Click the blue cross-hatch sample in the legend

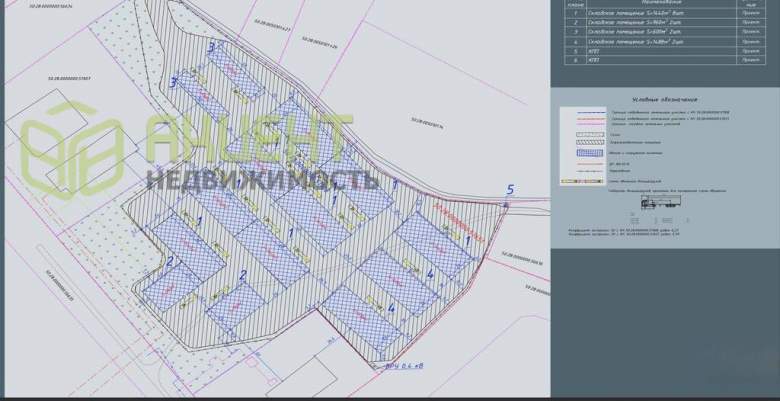click(x=589, y=153)
